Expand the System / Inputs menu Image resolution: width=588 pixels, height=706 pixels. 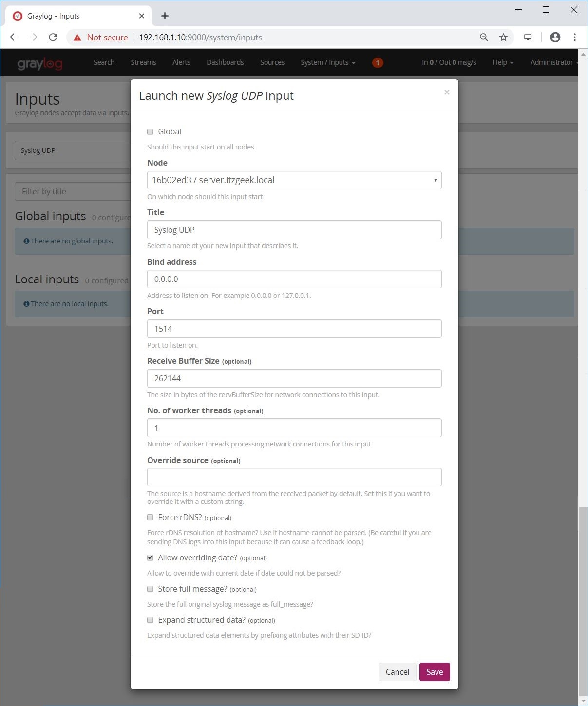(x=328, y=62)
